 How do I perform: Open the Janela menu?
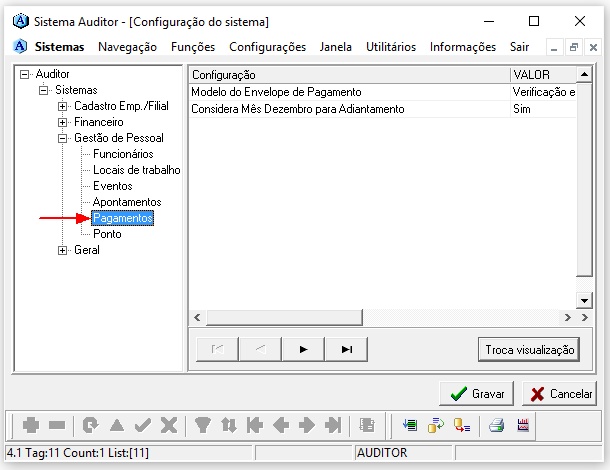336,47
